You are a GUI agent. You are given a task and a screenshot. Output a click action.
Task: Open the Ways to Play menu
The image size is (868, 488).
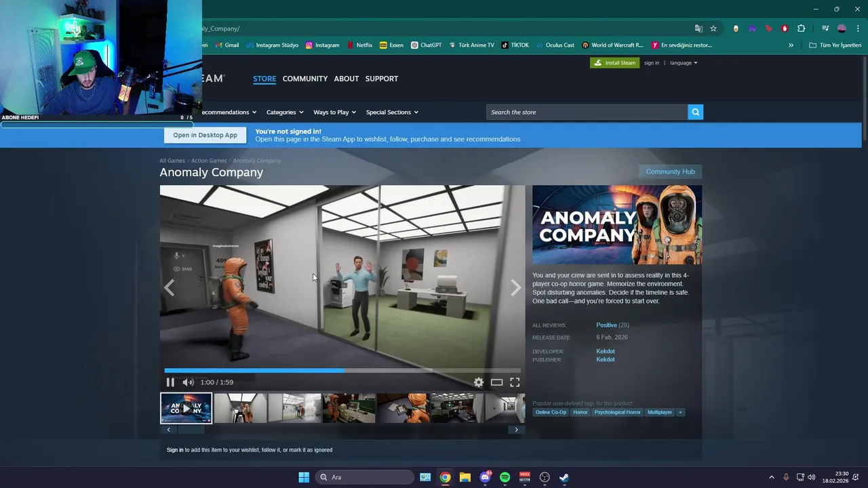pos(335,113)
